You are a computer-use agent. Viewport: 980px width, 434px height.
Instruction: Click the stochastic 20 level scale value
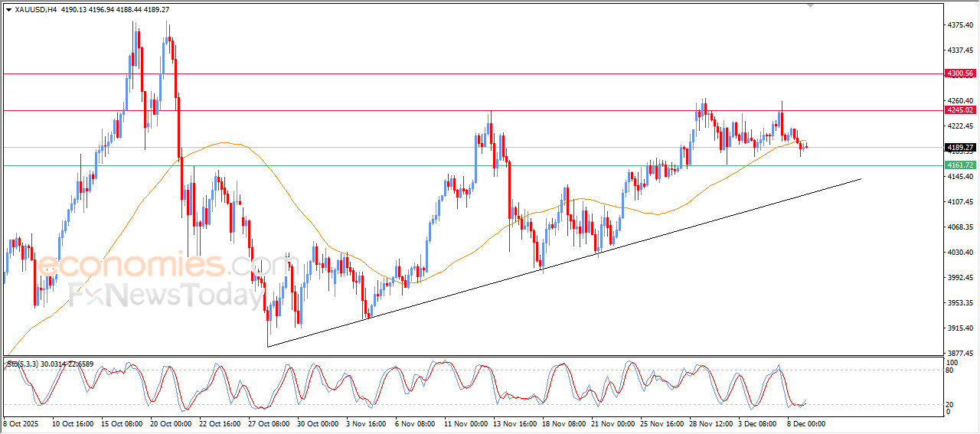(952, 403)
